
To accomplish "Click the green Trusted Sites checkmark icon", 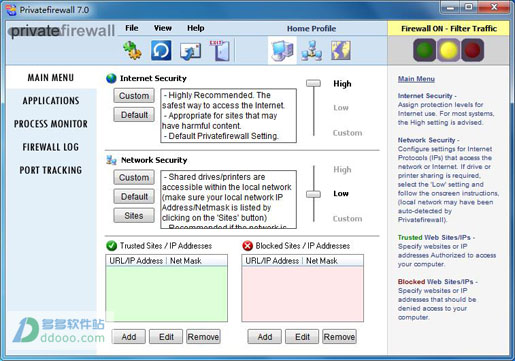I will [111, 246].
